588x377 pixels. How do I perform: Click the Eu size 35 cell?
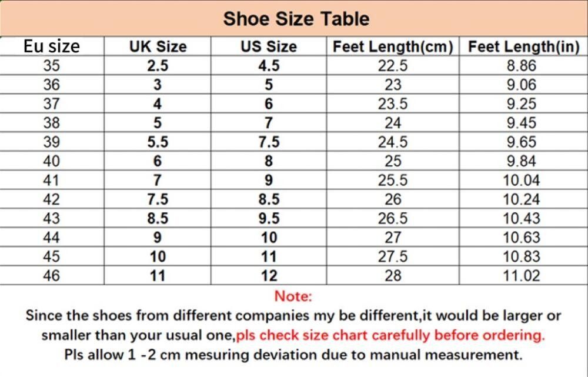coord(52,66)
